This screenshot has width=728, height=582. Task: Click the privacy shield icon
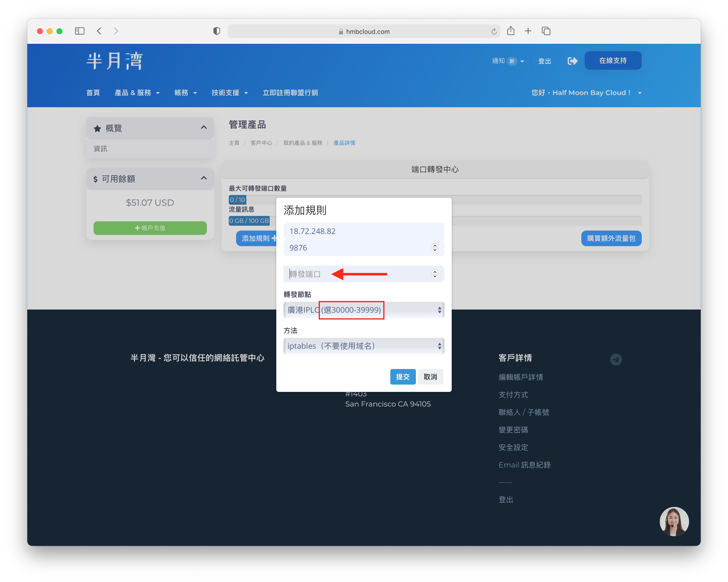pyautogui.click(x=217, y=31)
